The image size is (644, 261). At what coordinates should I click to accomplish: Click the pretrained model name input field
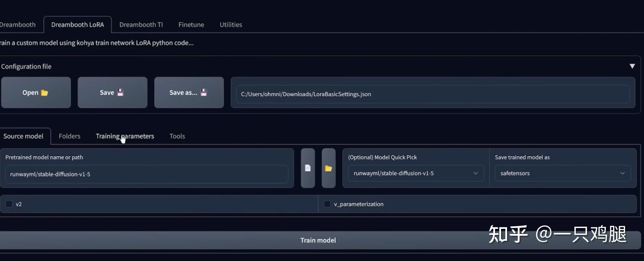[x=147, y=174]
